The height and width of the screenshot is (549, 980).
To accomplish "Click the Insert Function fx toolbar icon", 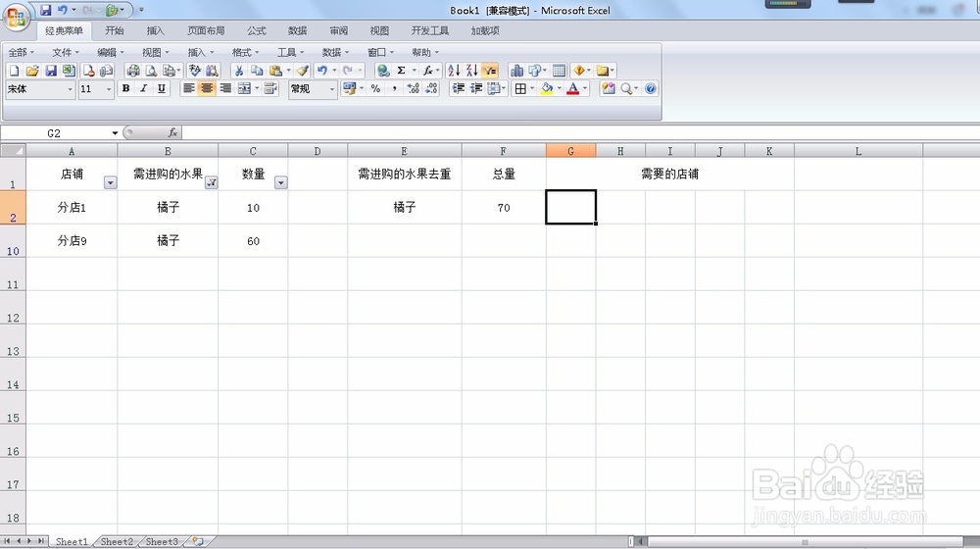I will (427, 71).
